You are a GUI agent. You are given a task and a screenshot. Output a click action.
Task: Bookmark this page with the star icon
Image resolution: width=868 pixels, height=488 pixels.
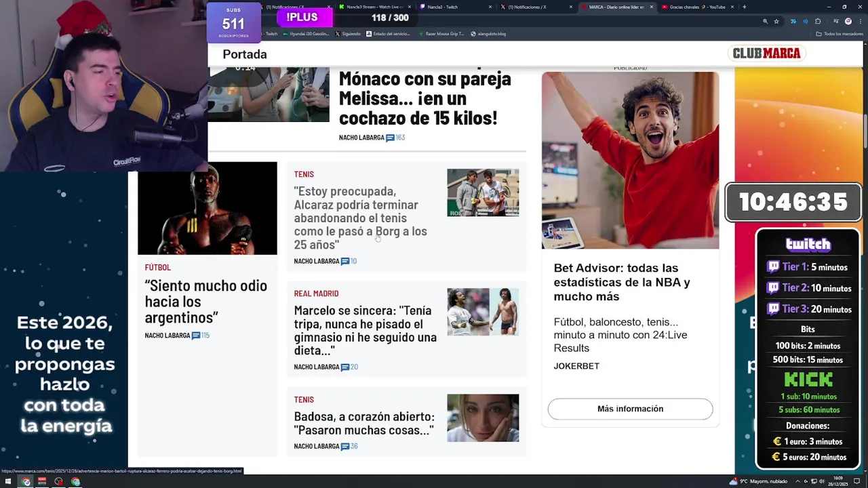tap(776, 21)
